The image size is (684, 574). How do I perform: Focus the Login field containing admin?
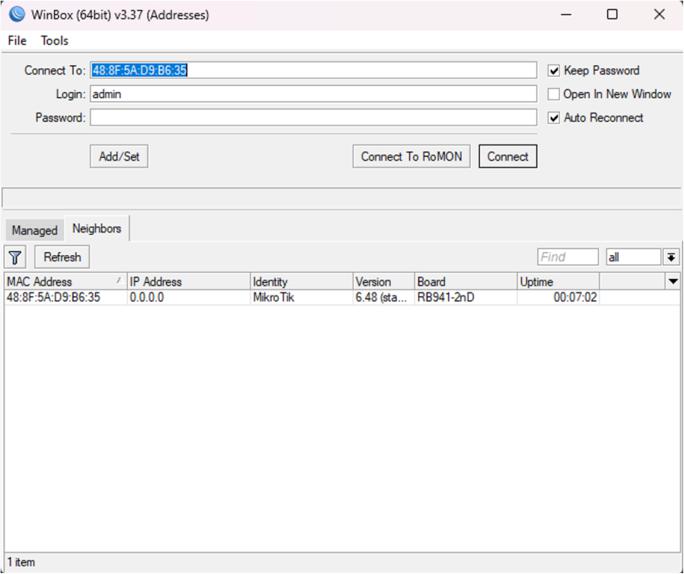click(313, 94)
